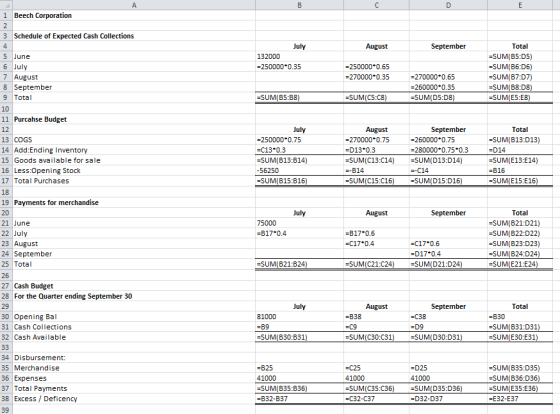The width and height of the screenshot is (560, 414).
Task: Click the =SUM(E5:E8) grand total cell
Action: point(520,98)
